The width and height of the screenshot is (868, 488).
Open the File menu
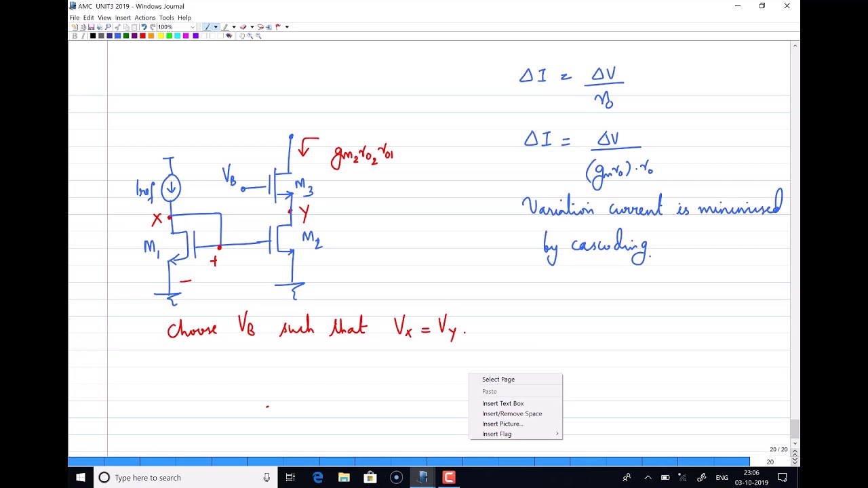click(75, 18)
